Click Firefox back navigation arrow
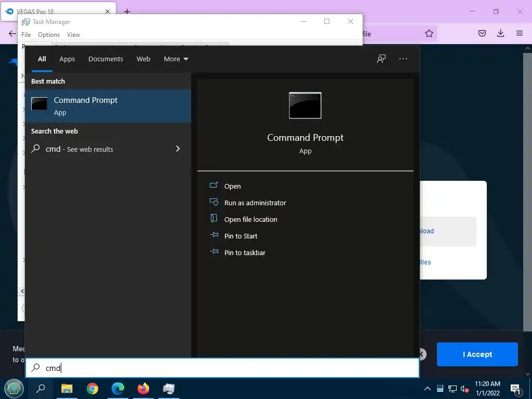 tap(12, 33)
